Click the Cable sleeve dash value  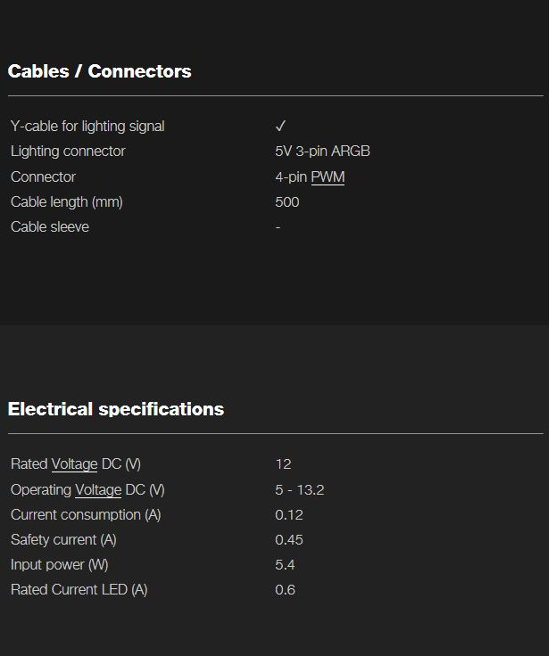(x=278, y=227)
